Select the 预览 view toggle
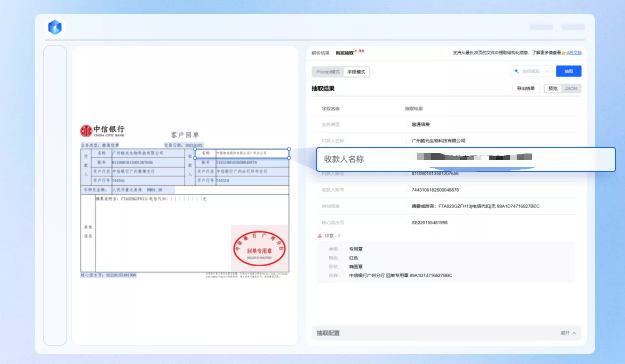Screen dimensions: 625x364 click(552, 89)
